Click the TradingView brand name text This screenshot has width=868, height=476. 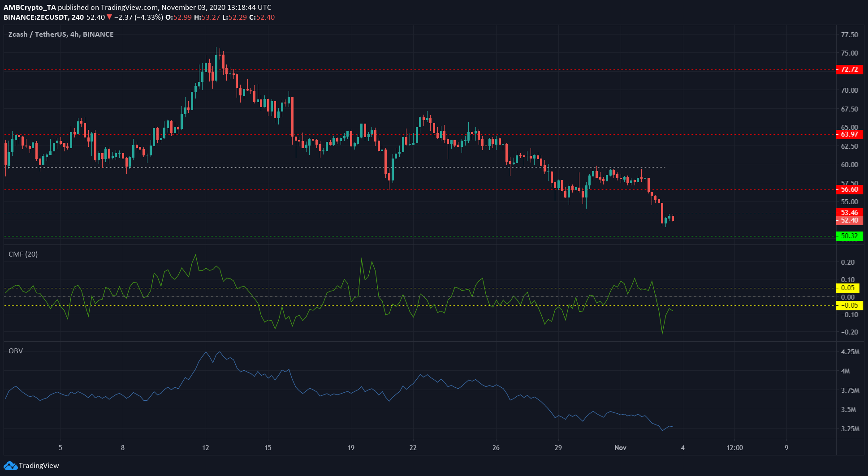coord(39,466)
